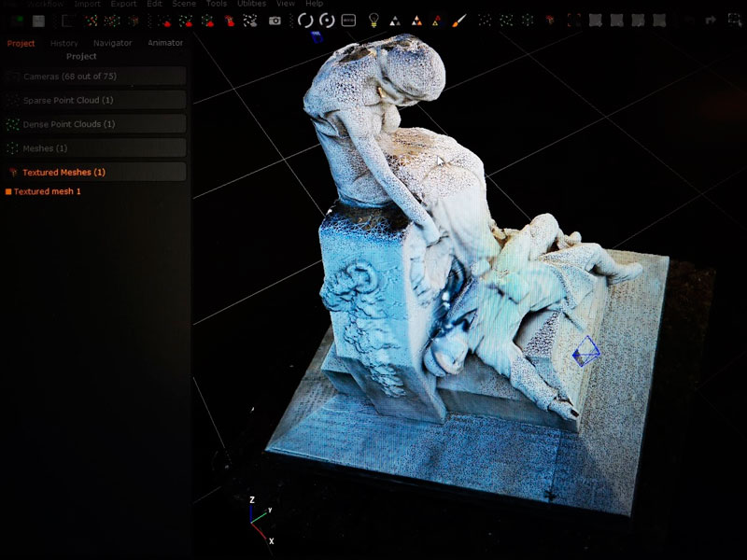Screen dimensions: 747x560
Task: Switch to the Animator tab
Action: click(165, 43)
